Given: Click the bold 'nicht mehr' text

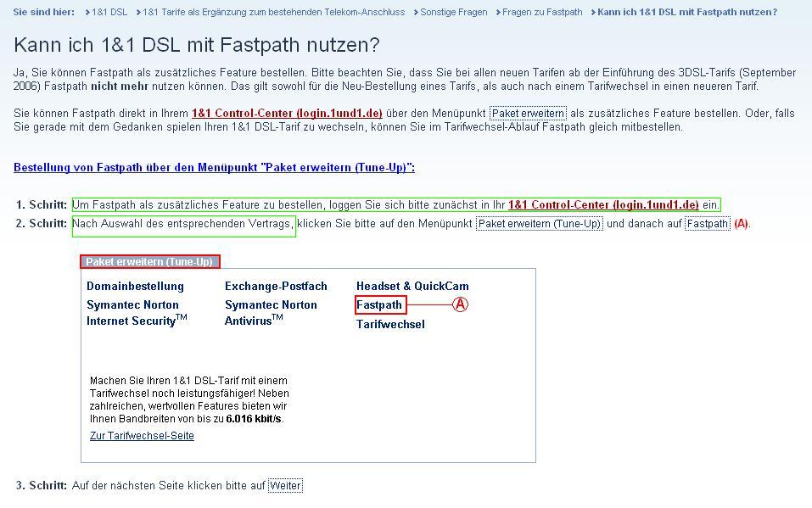Looking at the screenshot, I should (x=120, y=86).
